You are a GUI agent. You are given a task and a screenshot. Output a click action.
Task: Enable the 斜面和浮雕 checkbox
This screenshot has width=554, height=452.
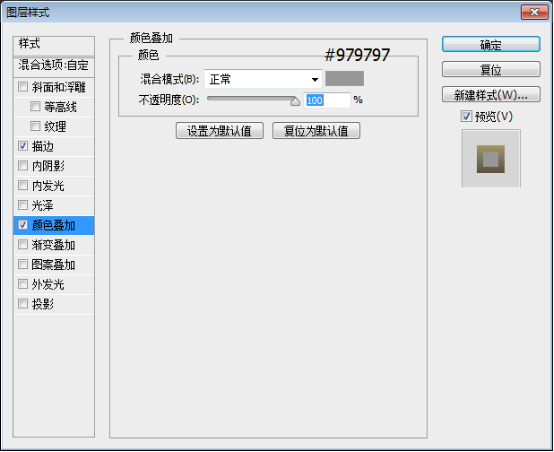tap(23, 87)
